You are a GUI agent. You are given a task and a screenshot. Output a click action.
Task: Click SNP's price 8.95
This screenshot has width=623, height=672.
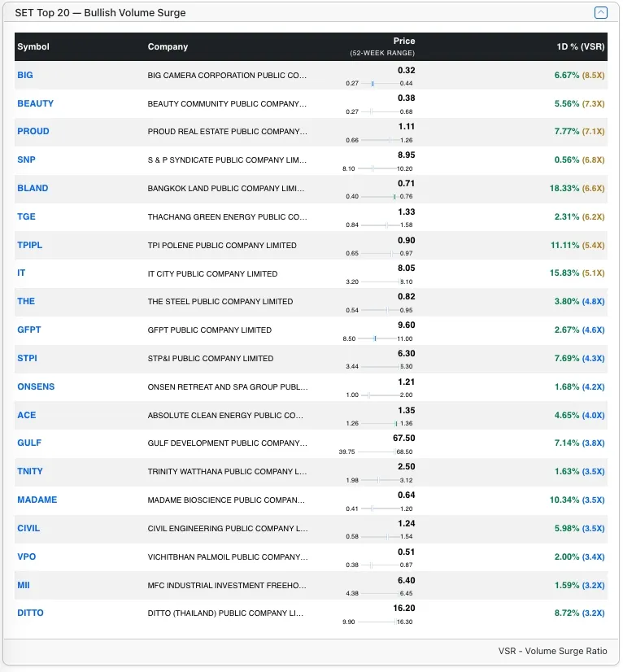tap(406, 155)
